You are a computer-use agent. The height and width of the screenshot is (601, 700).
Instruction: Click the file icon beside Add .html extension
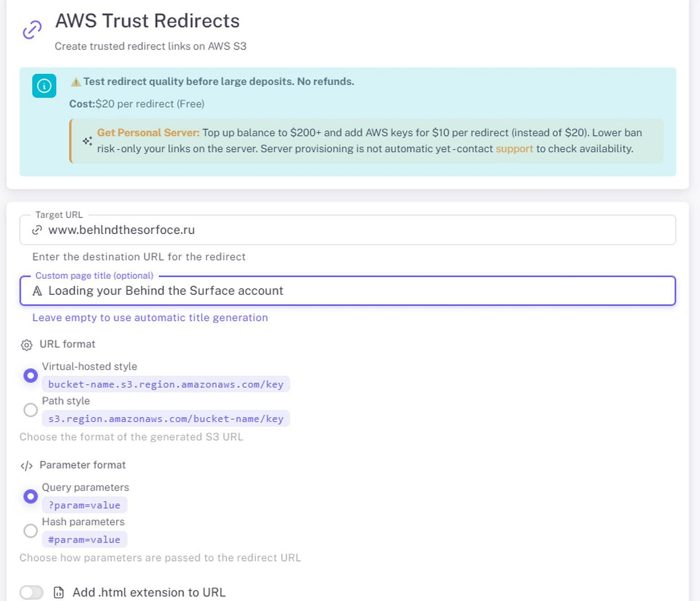coord(59,593)
